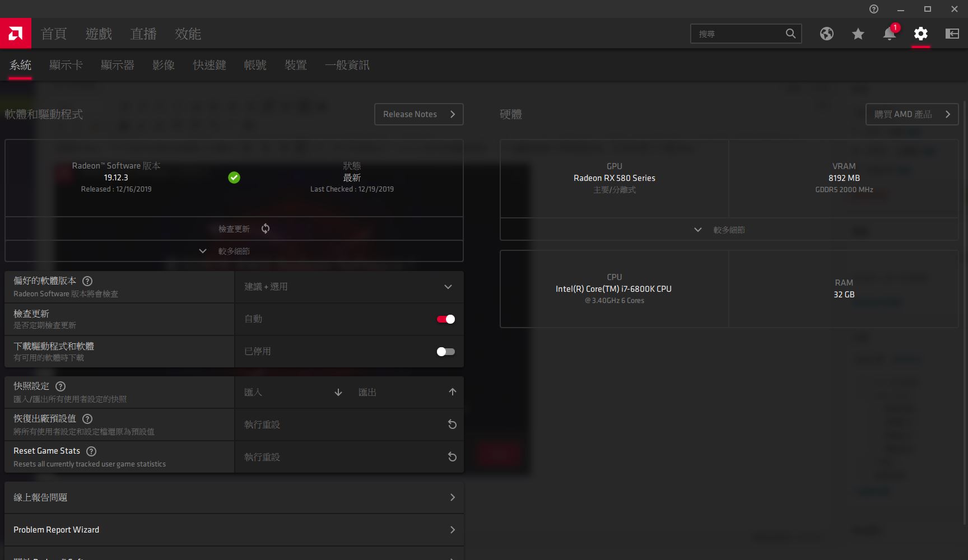Click the 檢查更新 check updates button

pyautogui.click(x=234, y=228)
